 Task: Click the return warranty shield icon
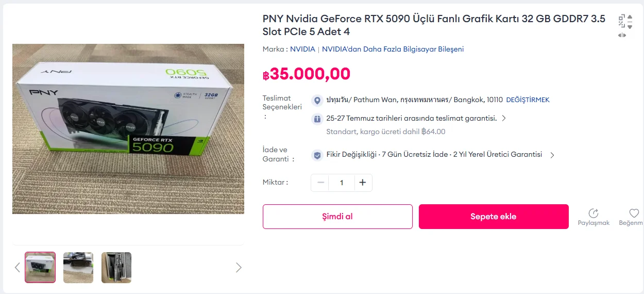coord(317,155)
